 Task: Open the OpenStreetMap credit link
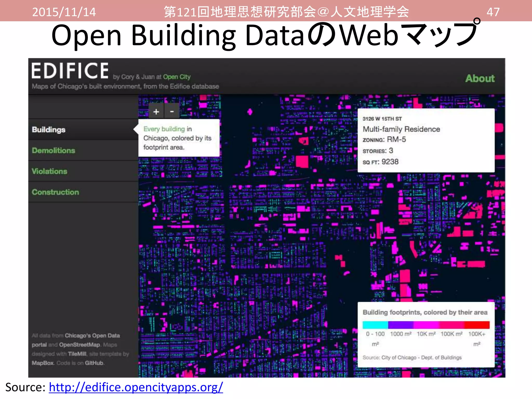[79, 345]
